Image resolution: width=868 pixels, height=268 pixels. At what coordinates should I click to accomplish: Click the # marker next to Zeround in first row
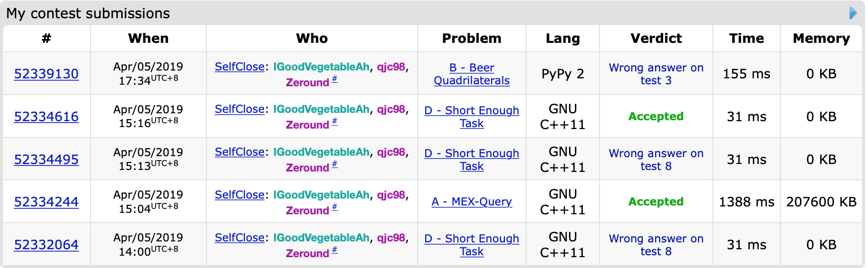(x=334, y=79)
